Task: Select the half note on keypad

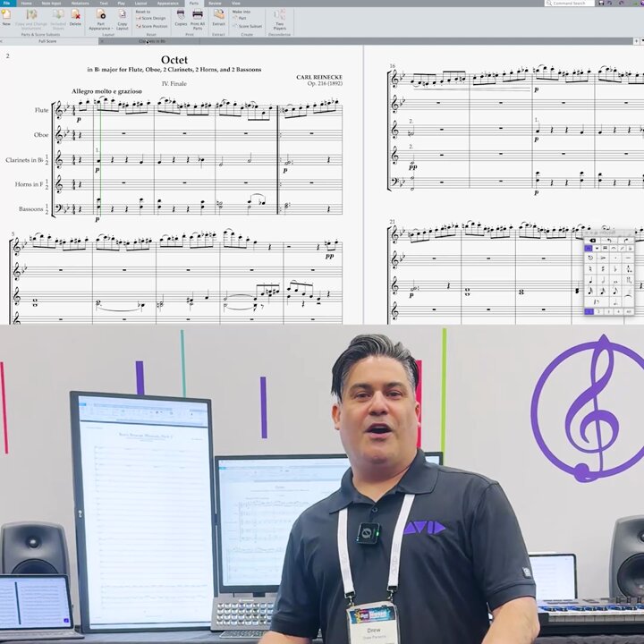Action: tap(603, 280)
